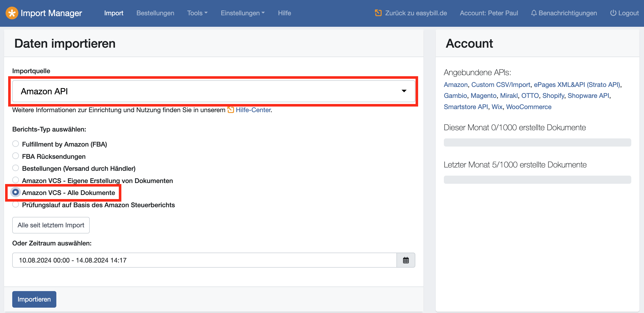Click the Import Manager asterisk logo icon

click(x=12, y=13)
